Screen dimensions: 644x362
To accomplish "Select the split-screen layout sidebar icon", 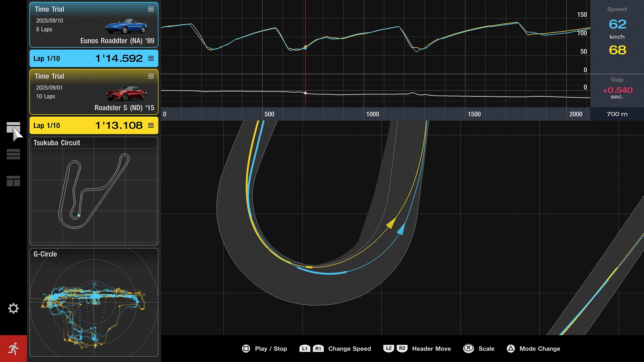I will coord(13,181).
